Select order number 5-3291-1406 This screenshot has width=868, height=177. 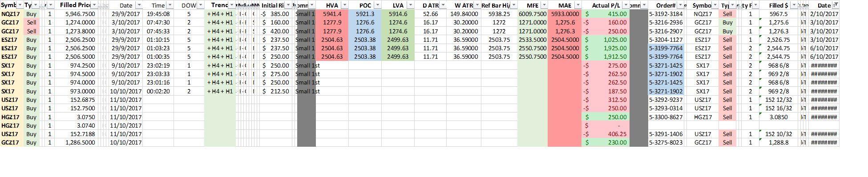coord(666,134)
